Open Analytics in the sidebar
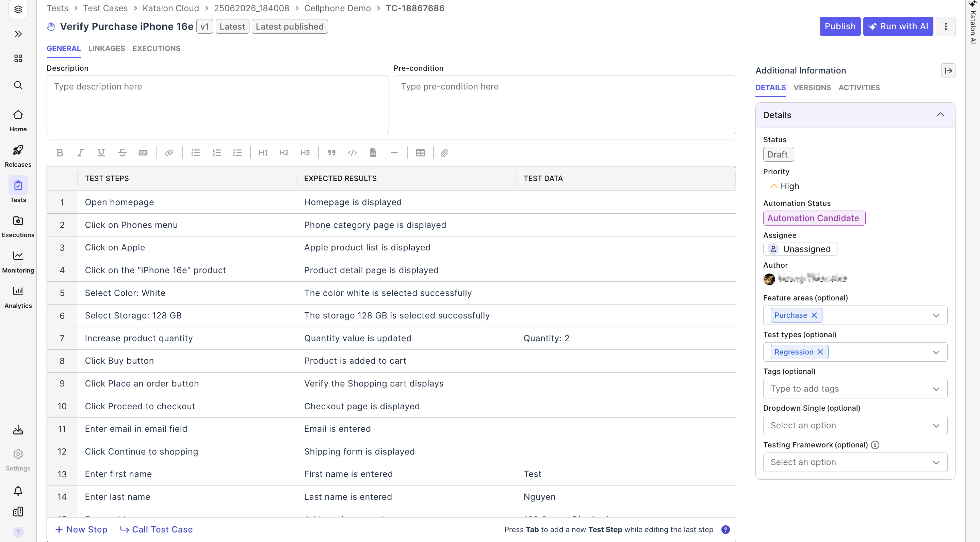Screen dimensions: 980x542 tap(18, 297)
